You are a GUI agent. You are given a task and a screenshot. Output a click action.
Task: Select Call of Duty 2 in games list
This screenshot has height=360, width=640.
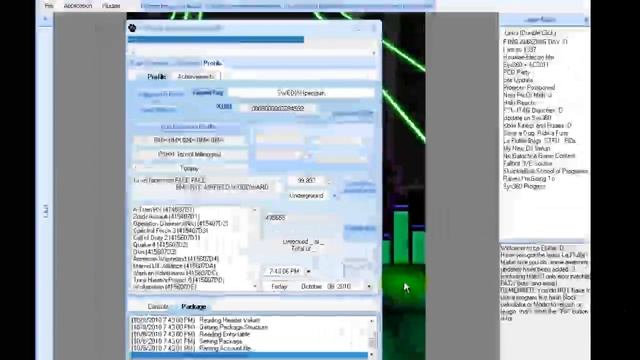[x=167, y=238]
